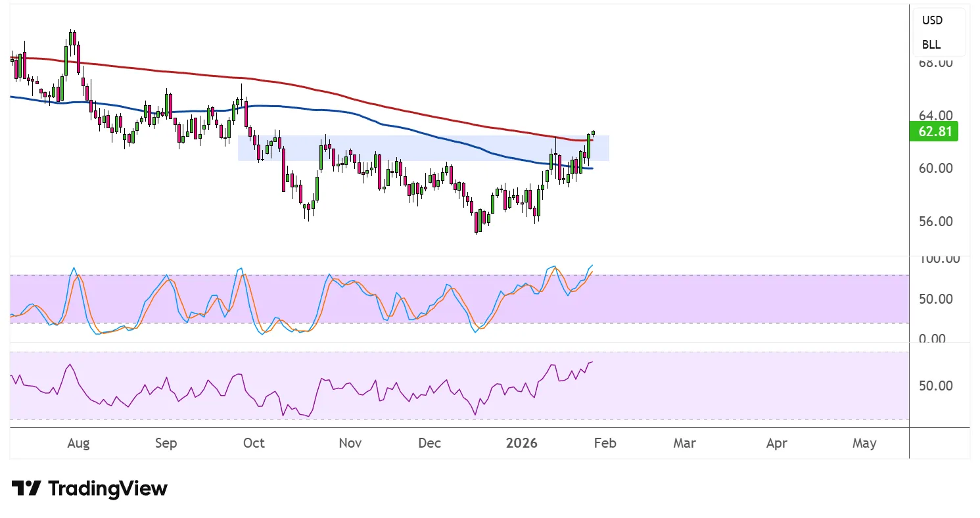
Task: Open the TradingView wordmark link
Action: click(108, 488)
